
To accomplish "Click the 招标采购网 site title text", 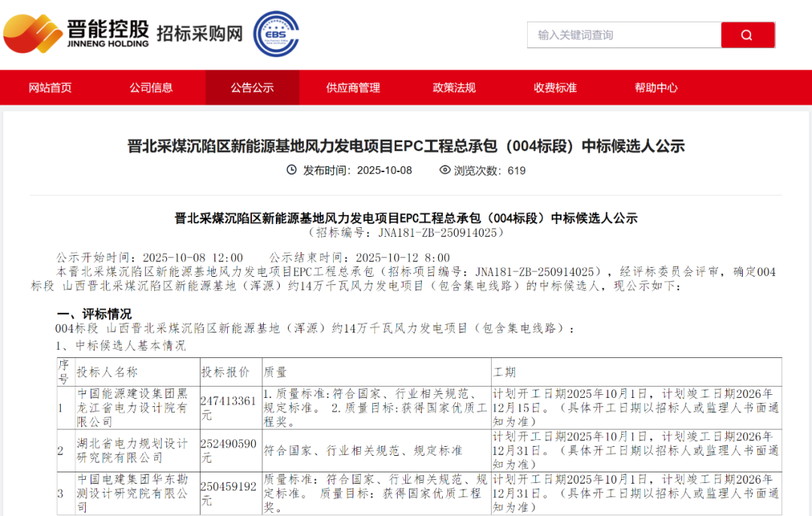I will [199, 33].
